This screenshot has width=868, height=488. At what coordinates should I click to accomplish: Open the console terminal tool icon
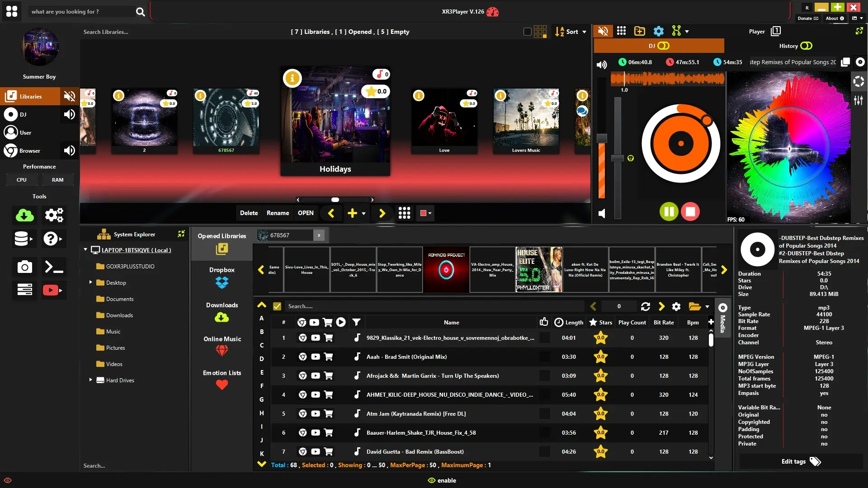(x=54, y=267)
